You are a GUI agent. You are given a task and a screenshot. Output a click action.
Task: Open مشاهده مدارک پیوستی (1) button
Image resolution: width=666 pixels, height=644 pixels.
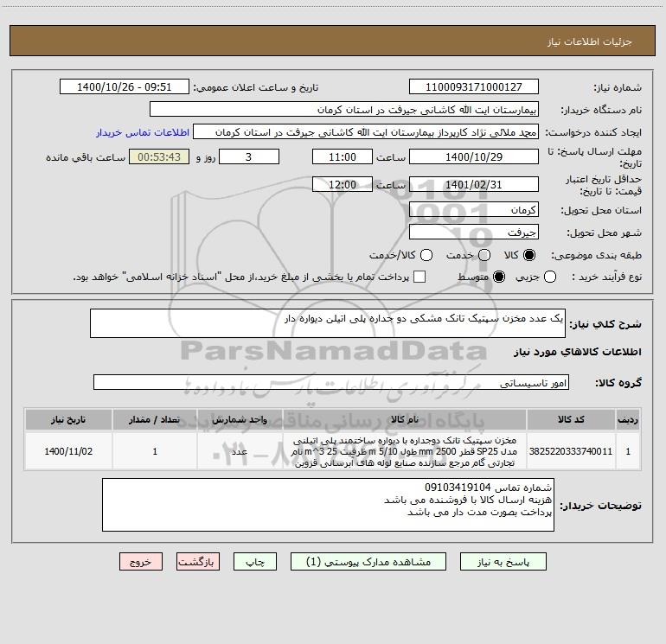coord(368,562)
